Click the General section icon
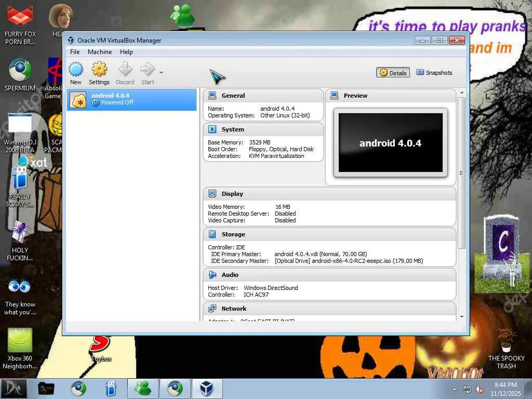This screenshot has height=399, width=532. pyautogui.click(x=212, y=96)
